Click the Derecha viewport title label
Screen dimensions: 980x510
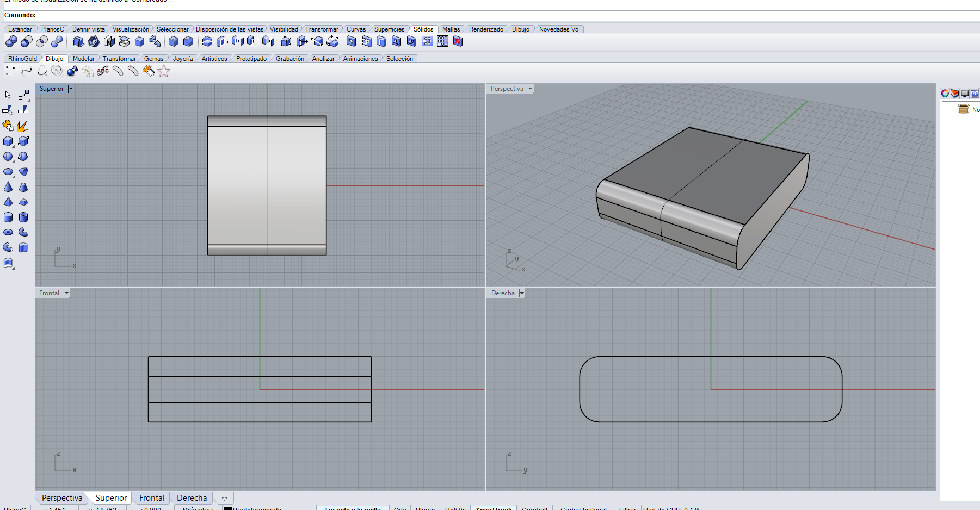[503, 293]
